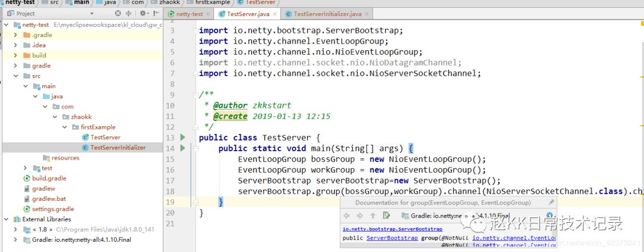
Task: Open first io.netty.channel.EventLoopGroup parameter link
Action: pyautogui.click(x=514, y=238)
